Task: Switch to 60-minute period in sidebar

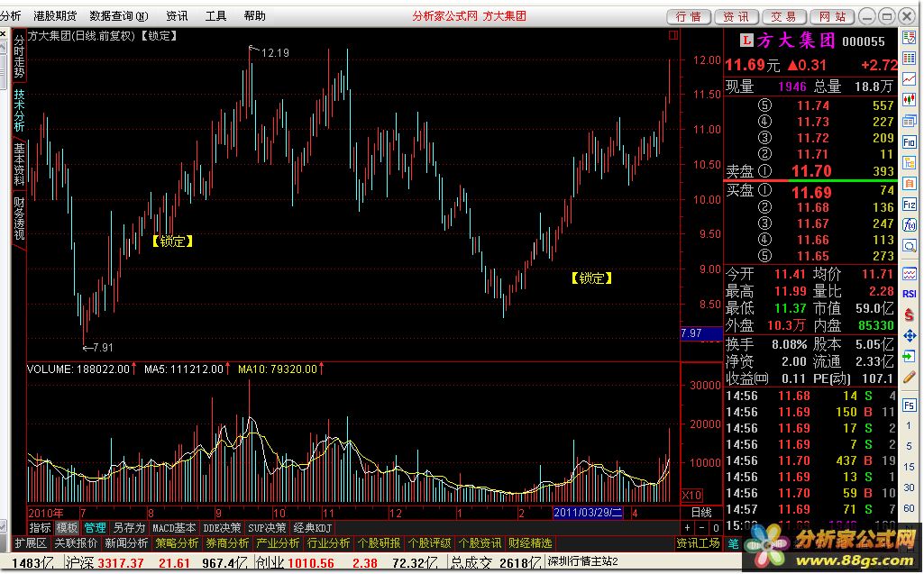Action: [x=910, y=508]
